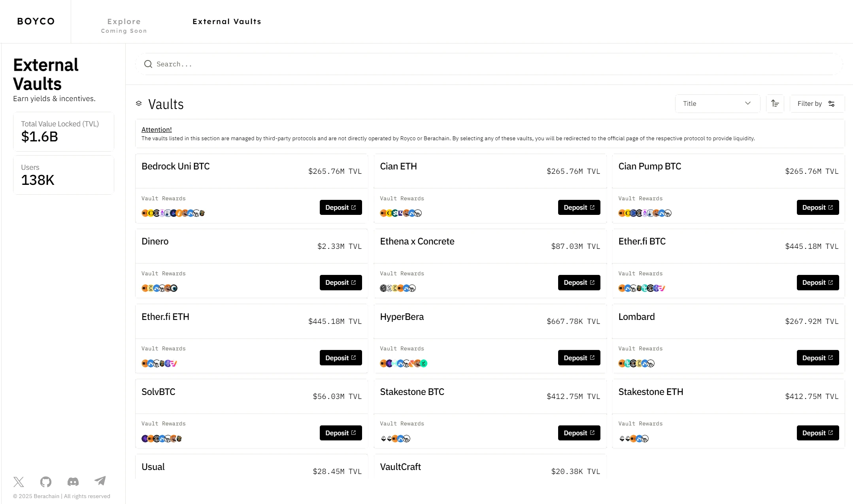This screenshot has height=504, width=853.
Task: Click the Total Value Locked $1.6B card
Action: click(64, 132)
